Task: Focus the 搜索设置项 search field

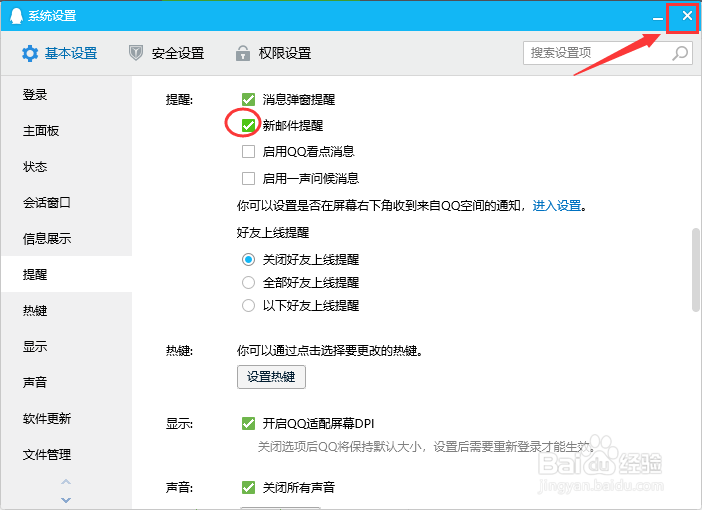Action: 608,53
